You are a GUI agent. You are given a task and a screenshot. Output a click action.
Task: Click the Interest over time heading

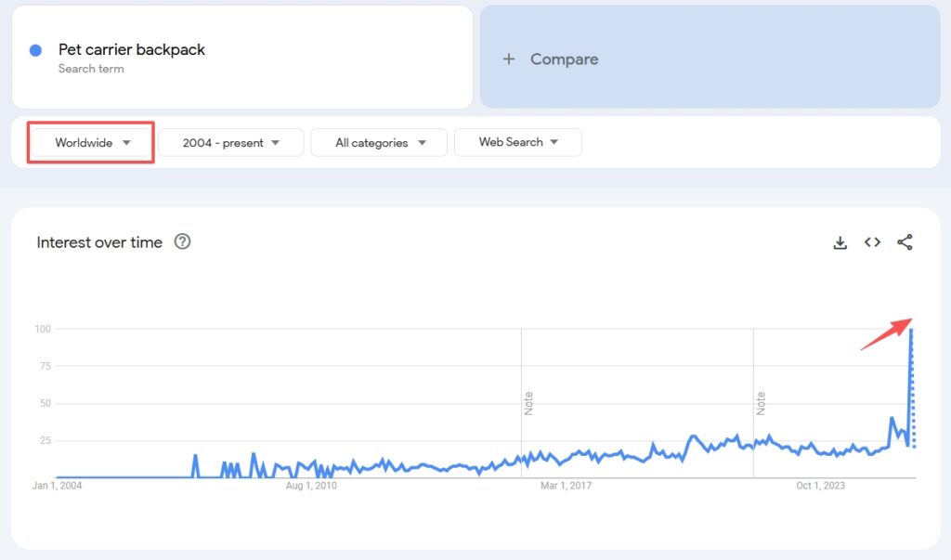coord(99,242)
